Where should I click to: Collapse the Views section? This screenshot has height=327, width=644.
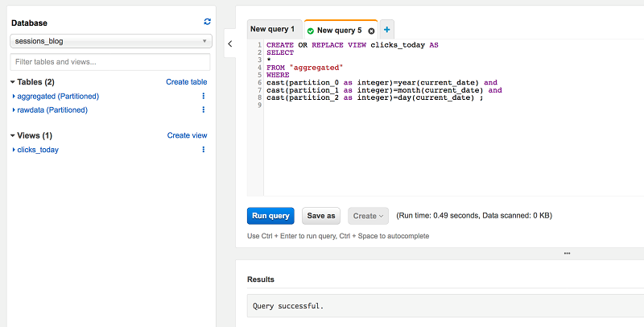point(13,135)
